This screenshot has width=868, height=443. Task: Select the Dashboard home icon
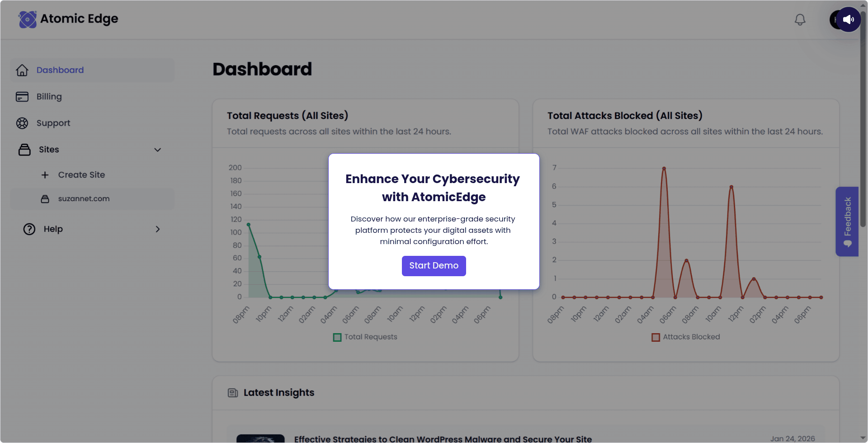tap(22, 70)
